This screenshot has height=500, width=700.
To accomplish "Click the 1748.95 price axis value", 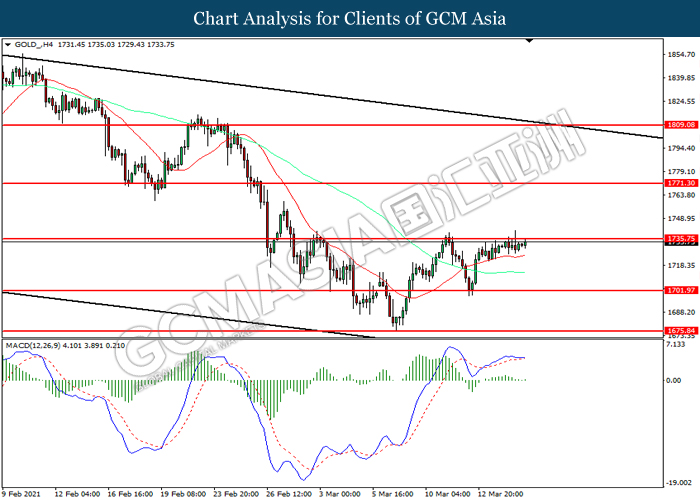I will click(681, 218).
